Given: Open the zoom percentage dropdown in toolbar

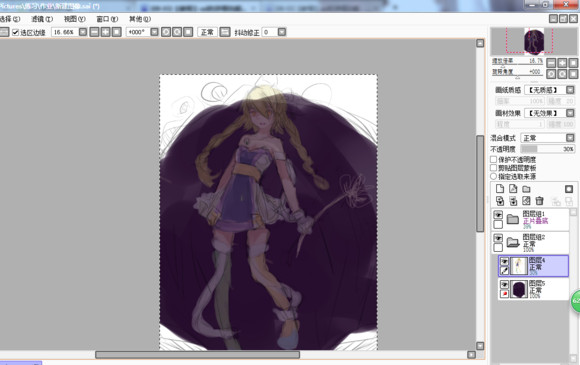Looking at the screenshot, I should (83, 32).
